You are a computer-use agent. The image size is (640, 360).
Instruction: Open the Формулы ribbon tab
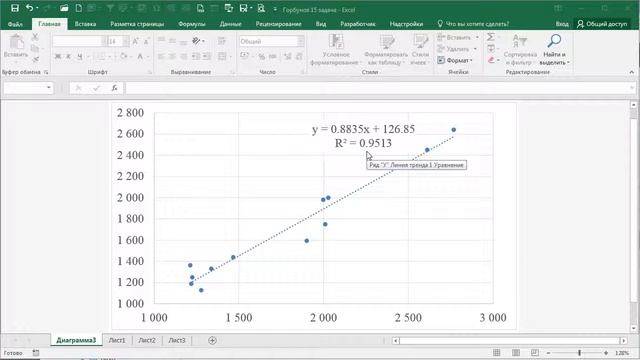click(x=191, y=24)
